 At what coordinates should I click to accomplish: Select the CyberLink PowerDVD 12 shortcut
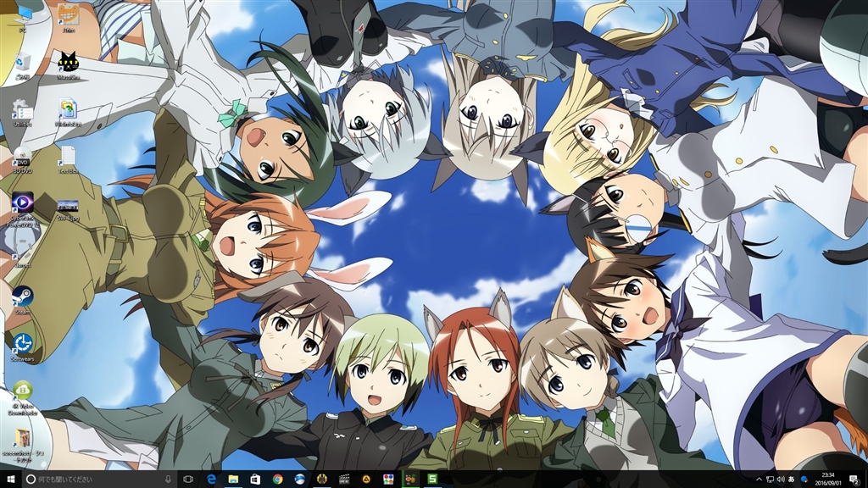point(22,209)
